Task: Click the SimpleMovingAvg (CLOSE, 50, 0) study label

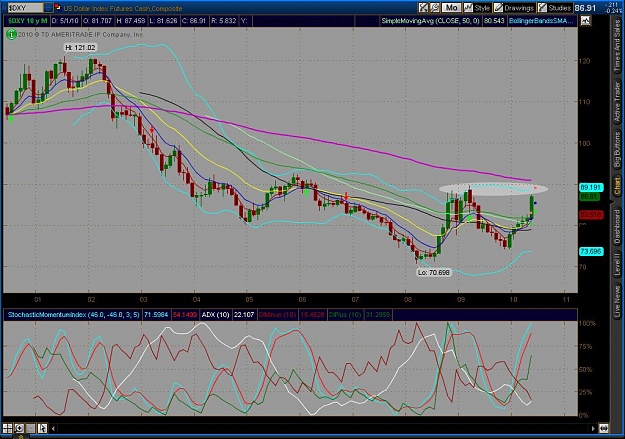Action: pos(430,21)
